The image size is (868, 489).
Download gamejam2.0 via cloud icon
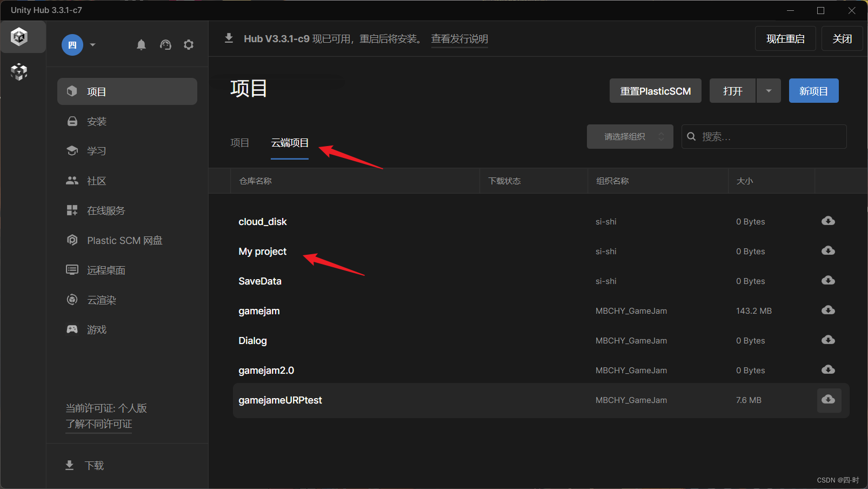click(x=828, y=369)
